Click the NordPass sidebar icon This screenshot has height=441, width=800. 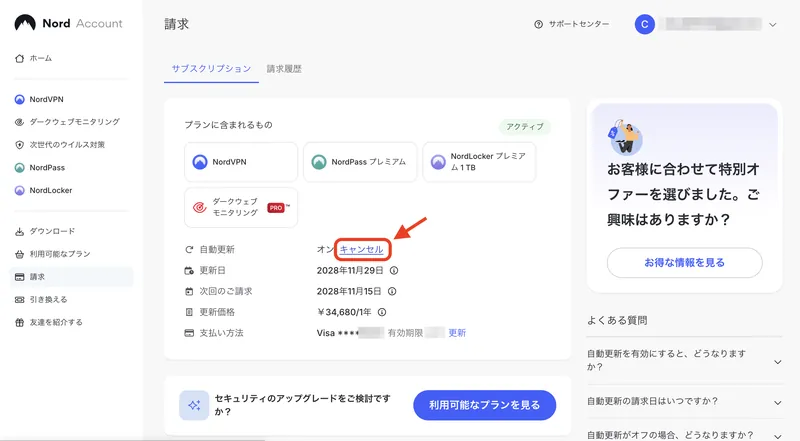coord(19,167)
